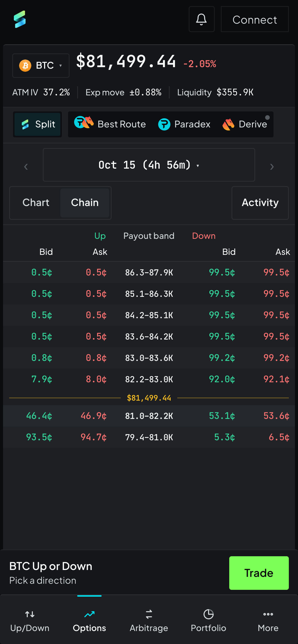
Task: Click the -2.05% price change
Action: click(x=200, y=64)
